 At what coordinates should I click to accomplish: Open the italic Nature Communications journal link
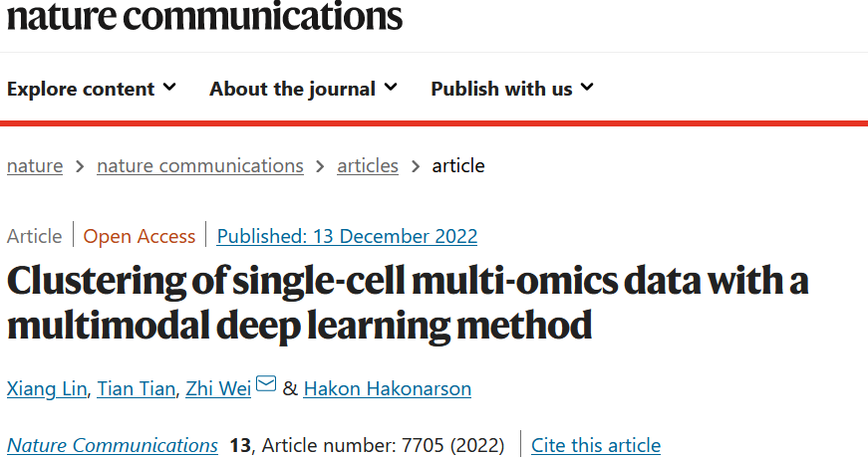point(113,445)
